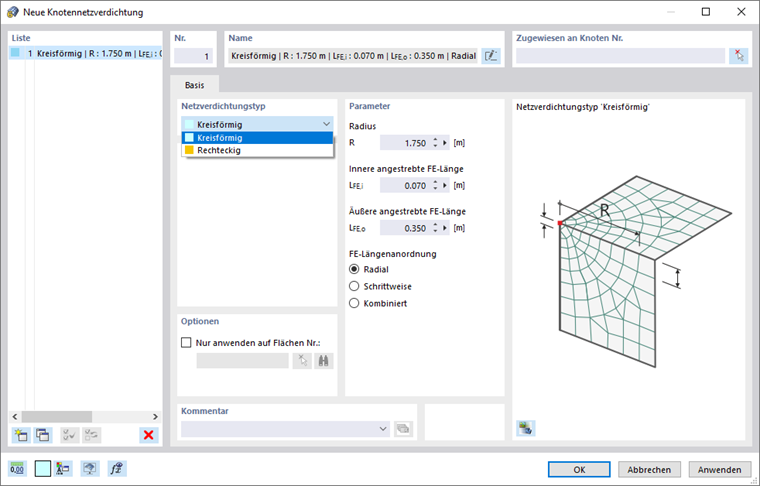This screenshot has width=760, height=486.
Task: Switch to the Basis tab
Action: (x=194, y=85)
